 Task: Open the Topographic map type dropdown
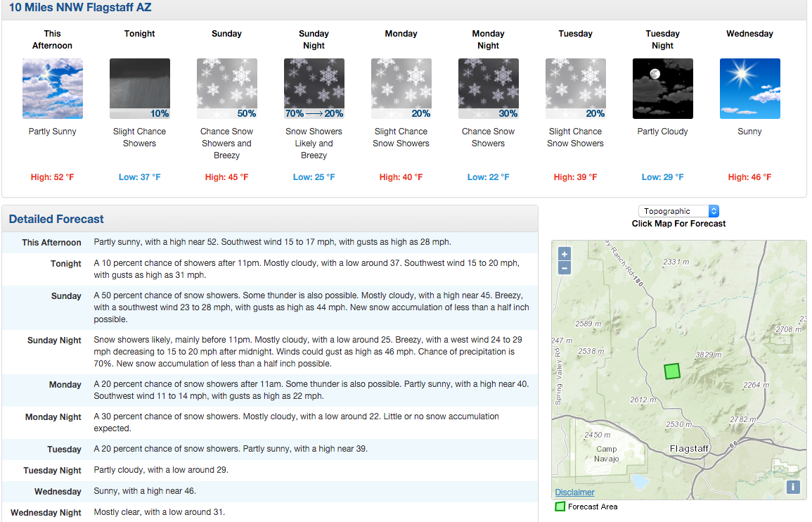678,211
